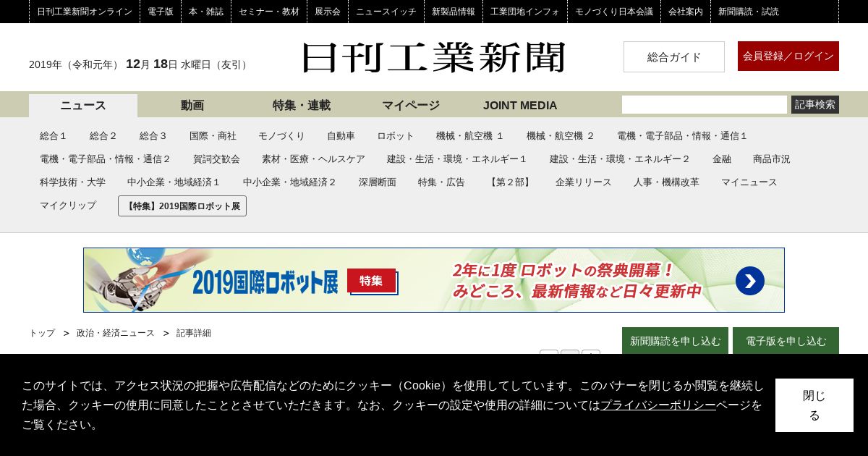Click the 記事検索 search button

[815, 104]
